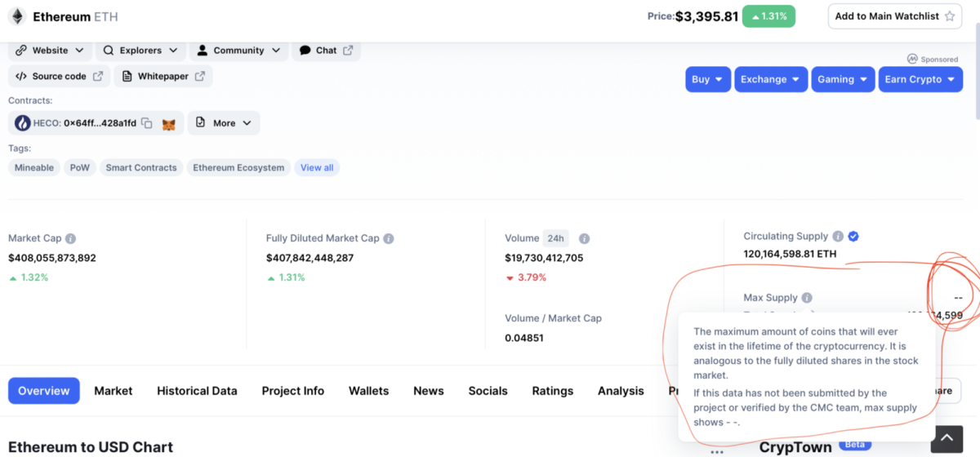Viewport: 980px width, 457px height.
Task: Click Max Supply info icon
Action: coord(807,298)
